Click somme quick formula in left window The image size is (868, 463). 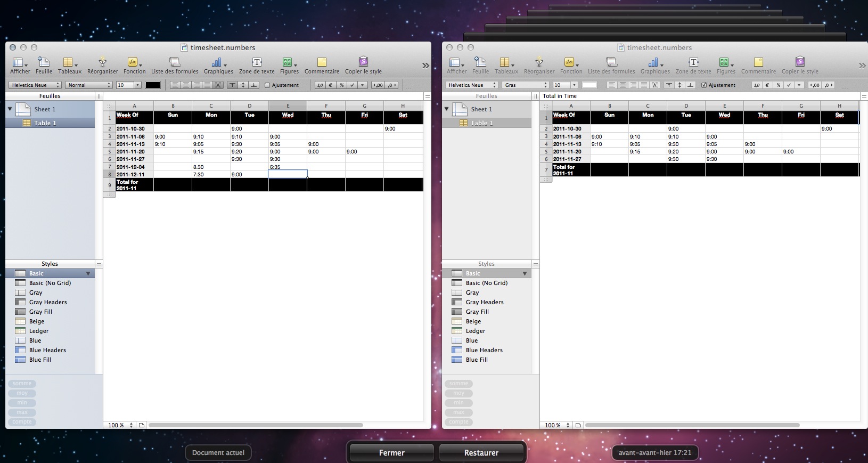(22, 384)
